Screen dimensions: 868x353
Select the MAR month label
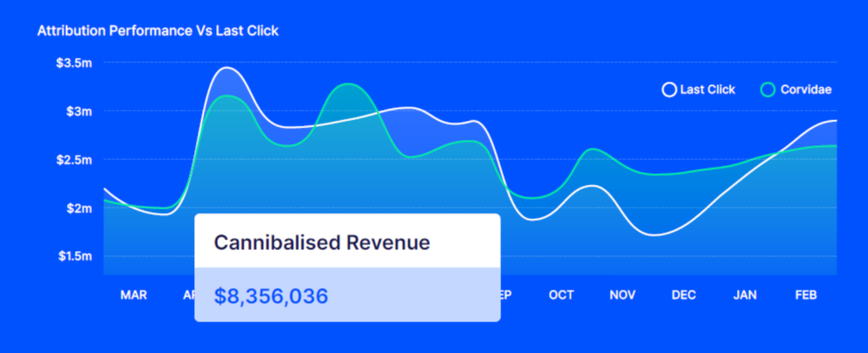point(134,295)
